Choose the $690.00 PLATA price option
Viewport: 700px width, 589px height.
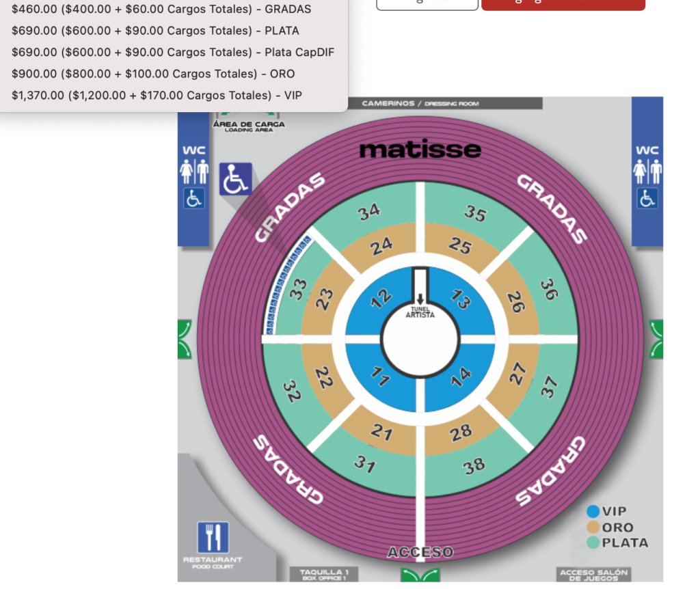155,30
